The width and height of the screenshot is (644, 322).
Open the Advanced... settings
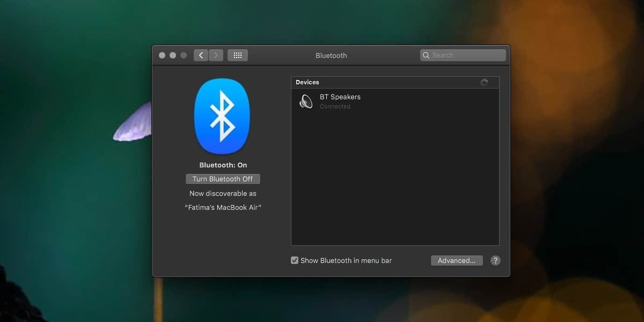point(457,260)
